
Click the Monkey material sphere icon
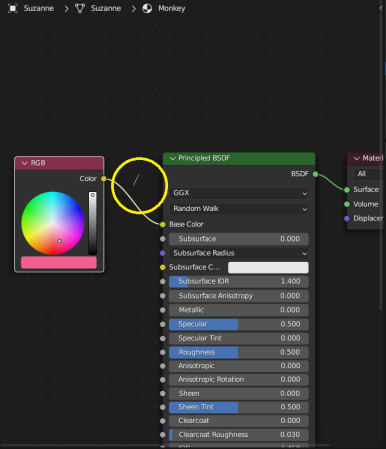[x=147, y=8]
